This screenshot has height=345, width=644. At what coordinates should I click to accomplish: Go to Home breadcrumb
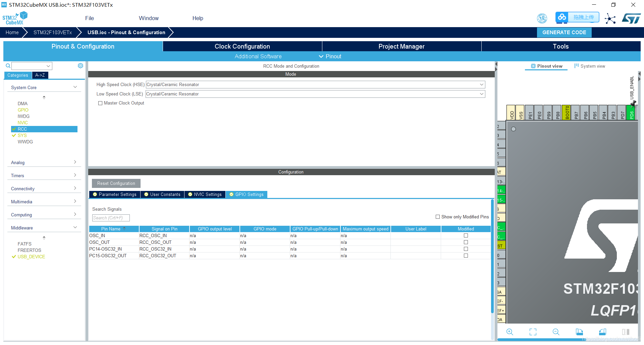click(x=12, y=32)
